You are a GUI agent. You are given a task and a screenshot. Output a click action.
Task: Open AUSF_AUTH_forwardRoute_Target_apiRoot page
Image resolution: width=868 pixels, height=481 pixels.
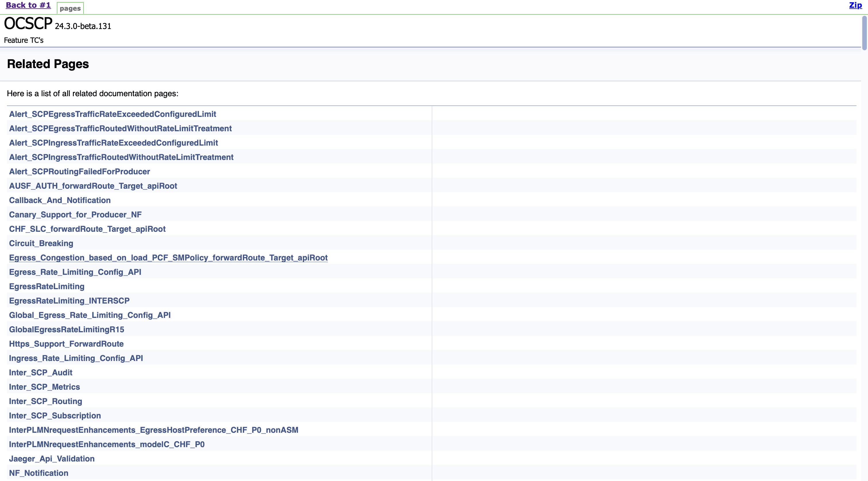coord(93,186)
